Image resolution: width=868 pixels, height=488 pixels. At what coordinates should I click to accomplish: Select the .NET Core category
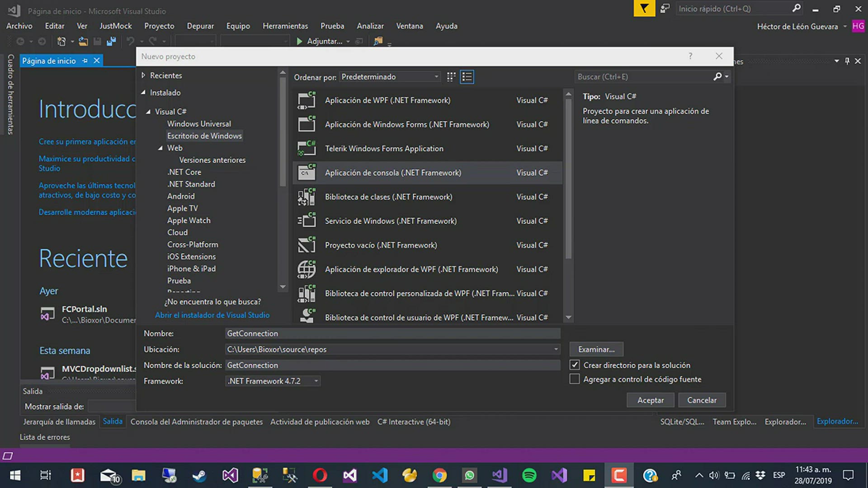coord(184,172)
